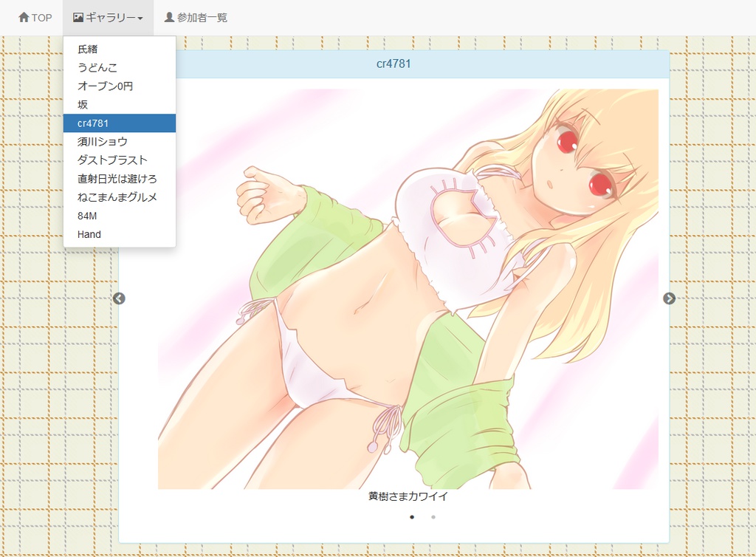Click the person icon beside 参加者一覧
Viewport: 756px width, 557px height.
pos(168,17)
